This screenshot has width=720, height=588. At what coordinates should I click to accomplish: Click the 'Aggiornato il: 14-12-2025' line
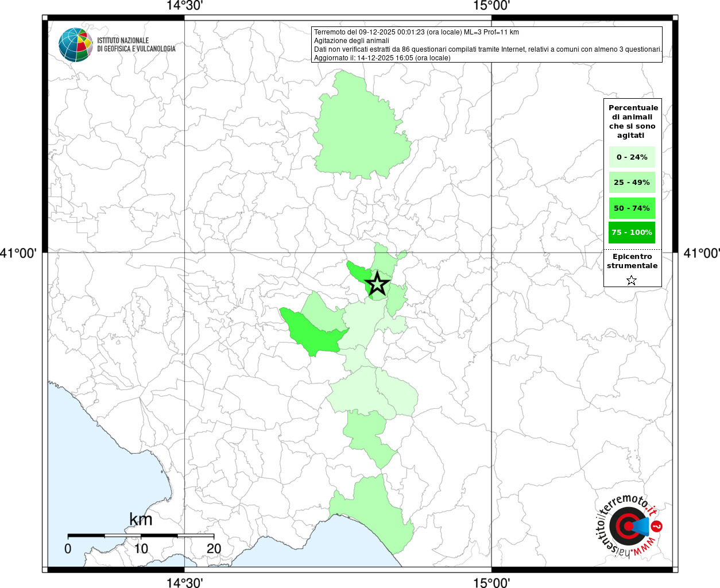point(382,58)
